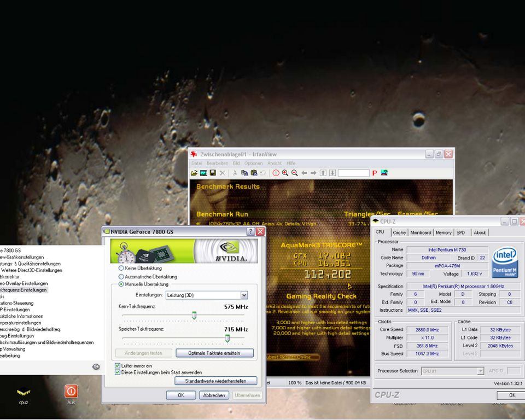Select Video-Overlay-Einstellungen tree item
525x420 pixels.
[x=24, y=283]
